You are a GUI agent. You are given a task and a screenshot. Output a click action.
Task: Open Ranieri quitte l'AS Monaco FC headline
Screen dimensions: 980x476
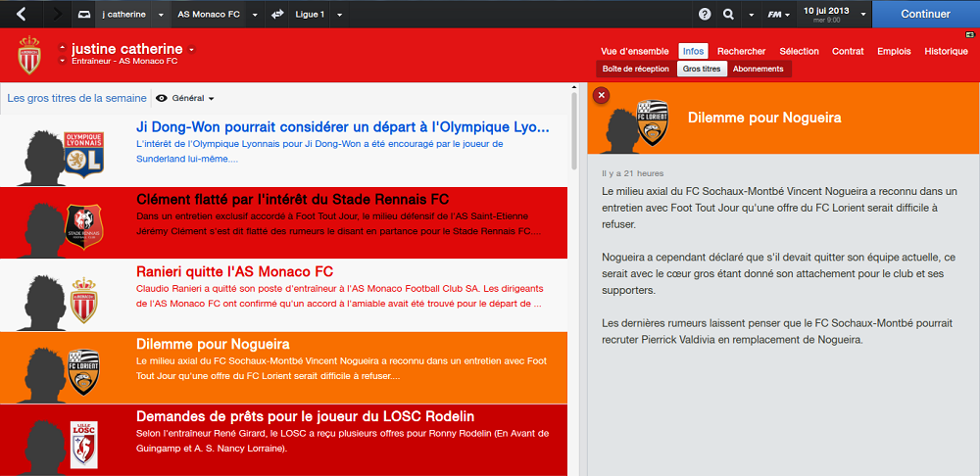pyautogui.click(x=234, y=271)
